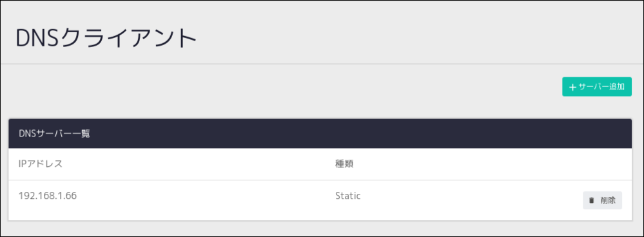Click the empty header space between IPアドレス and 種類
The width and height of the screenshot is (644, 237).
[x=199, y=164]
